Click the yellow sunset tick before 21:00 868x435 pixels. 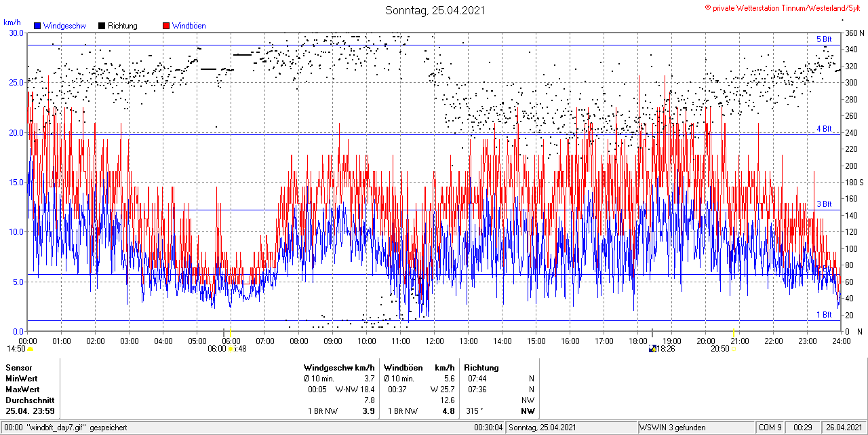pyautogui.click(x=734, y=331)
